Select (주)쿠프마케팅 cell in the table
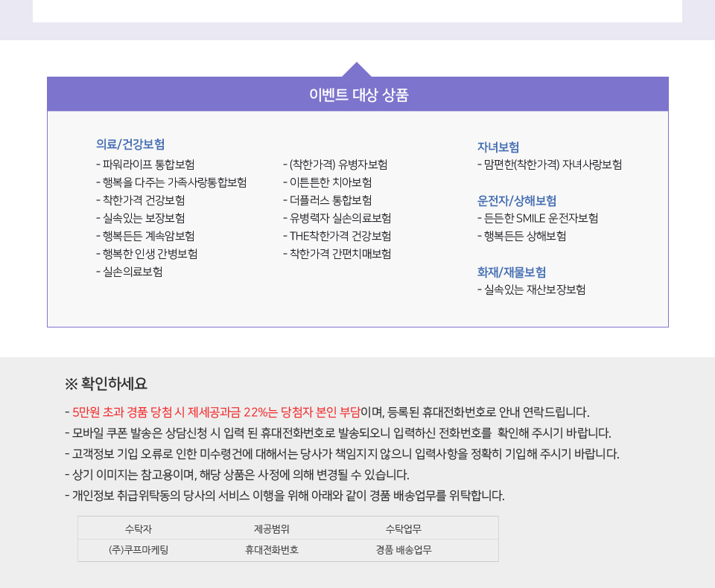 (x=136, y=550)
